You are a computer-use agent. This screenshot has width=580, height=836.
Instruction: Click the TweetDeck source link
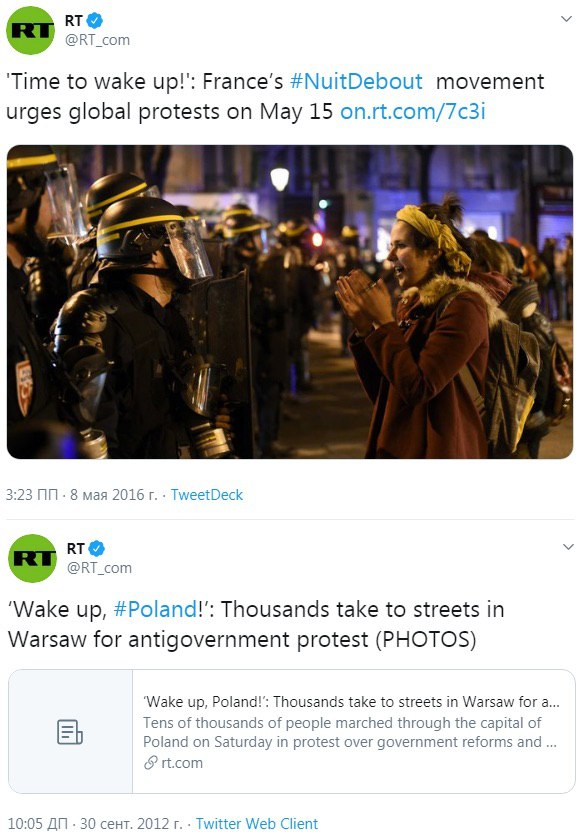(x=207, y=495)
